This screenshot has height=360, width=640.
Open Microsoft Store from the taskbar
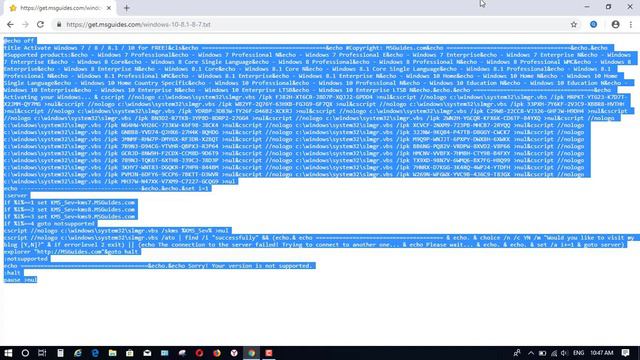130,353
